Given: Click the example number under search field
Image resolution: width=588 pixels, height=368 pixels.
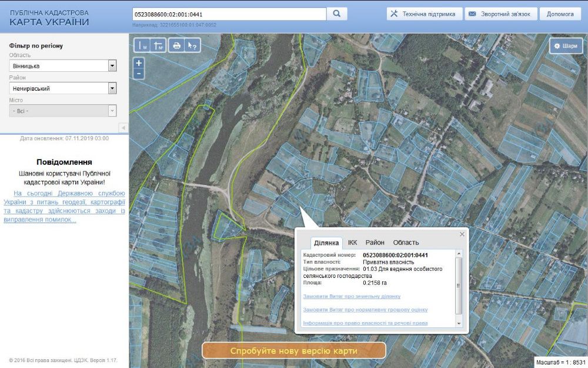Looking at the screenshot, I should click(174, 25).
